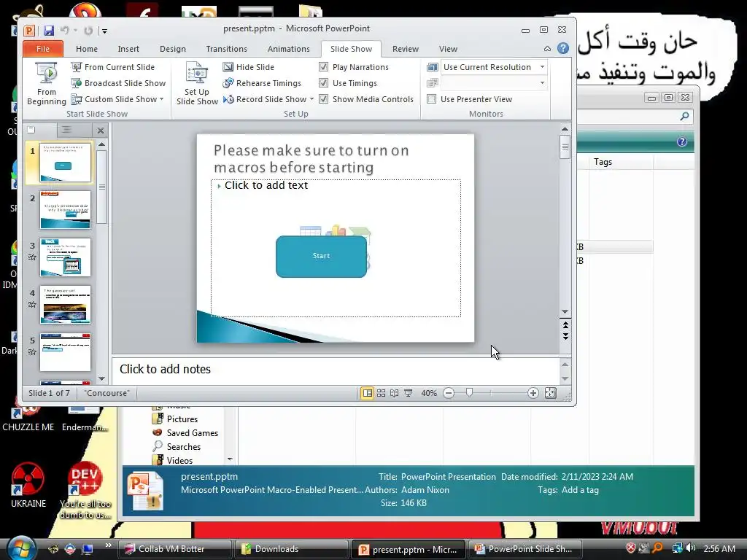Open Customize Quick Access Toolbar dropdown
This screenshot has width=747, height=560.
104,31
